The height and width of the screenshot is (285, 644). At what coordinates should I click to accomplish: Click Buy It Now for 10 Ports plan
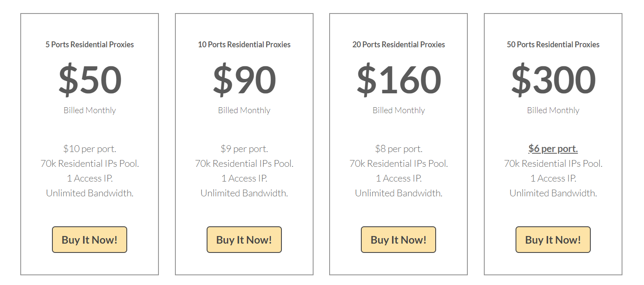tap(244, 240)
